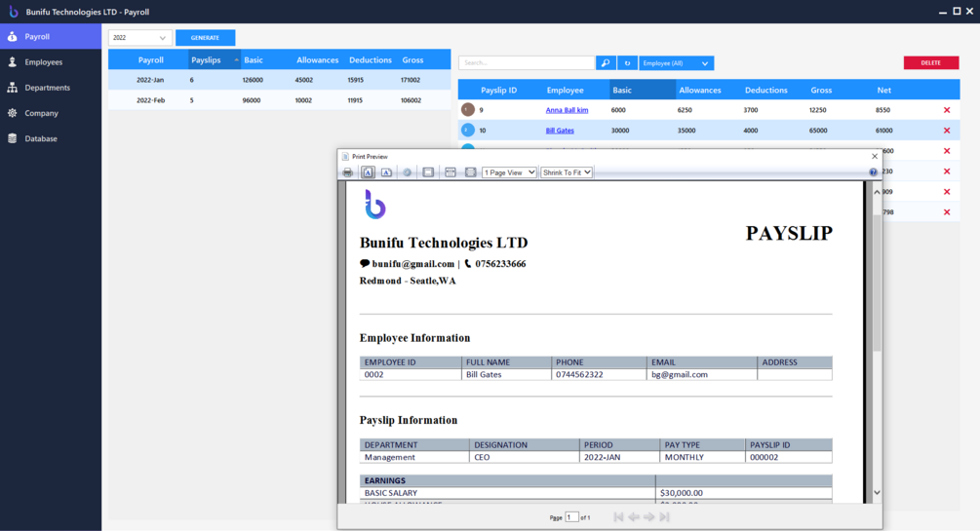Close the Print Preview window
980x531 pixels.
pos(875,156)
